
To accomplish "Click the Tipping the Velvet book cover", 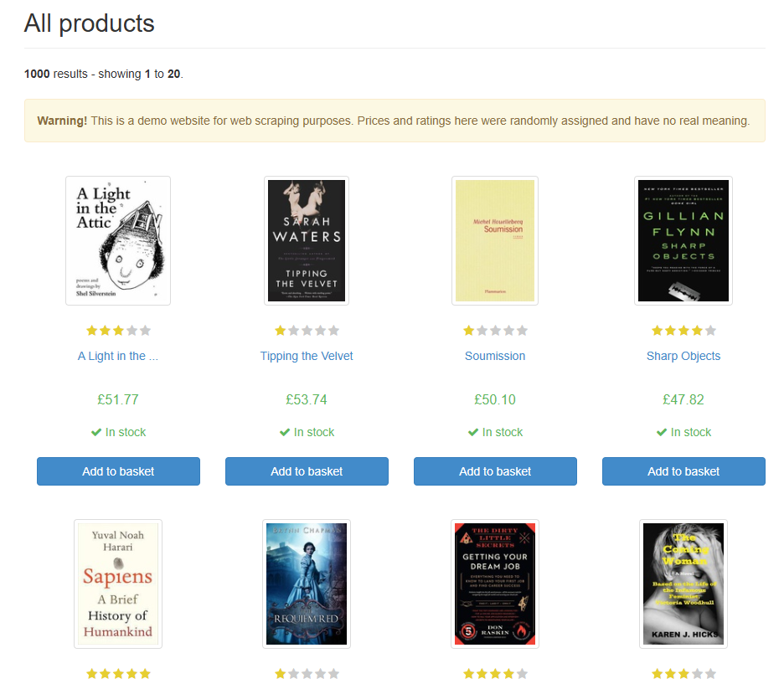I will (307, 240).
